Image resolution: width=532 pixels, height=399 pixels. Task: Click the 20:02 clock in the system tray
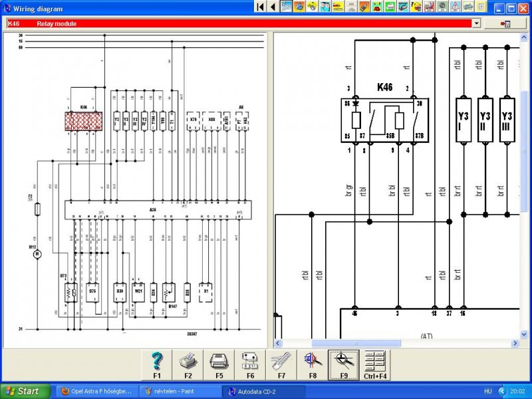click(x=517, y=391)
